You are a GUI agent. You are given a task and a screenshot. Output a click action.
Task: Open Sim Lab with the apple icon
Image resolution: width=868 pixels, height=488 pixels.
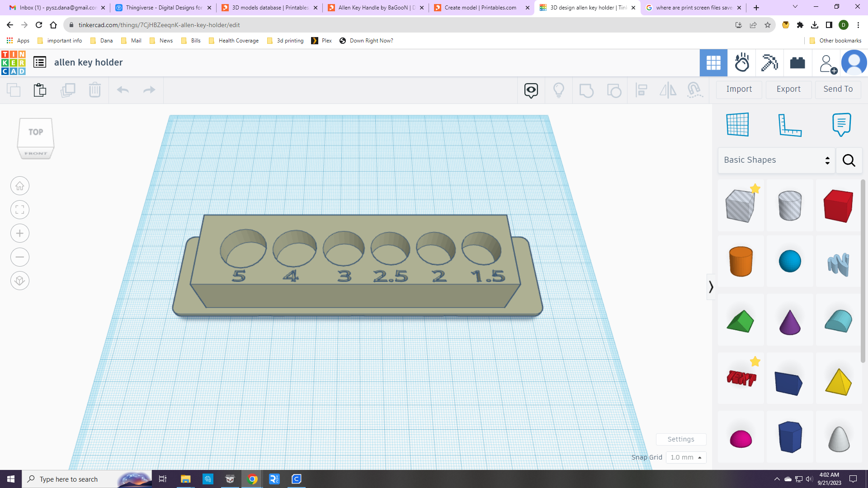(741, 63)
